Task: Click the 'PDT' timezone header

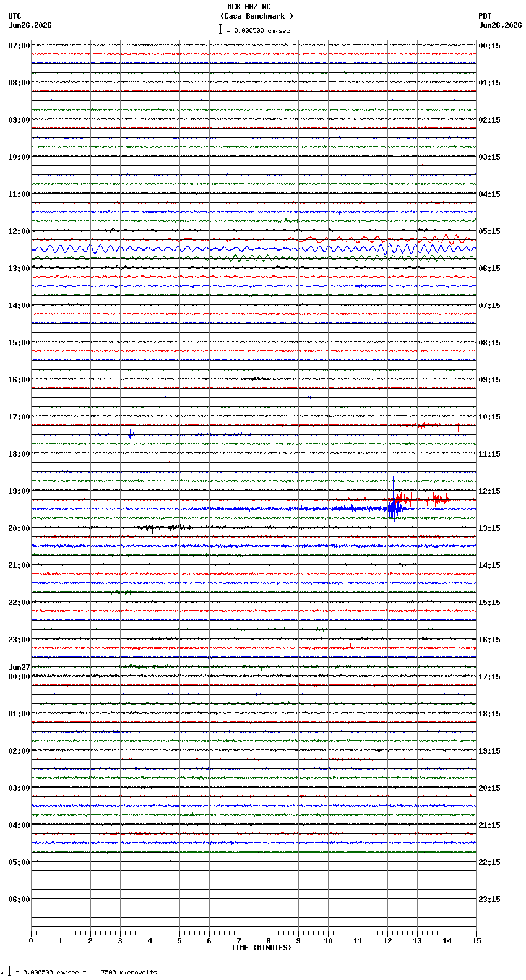Action: pyautogui.click(x=485, y=16)
